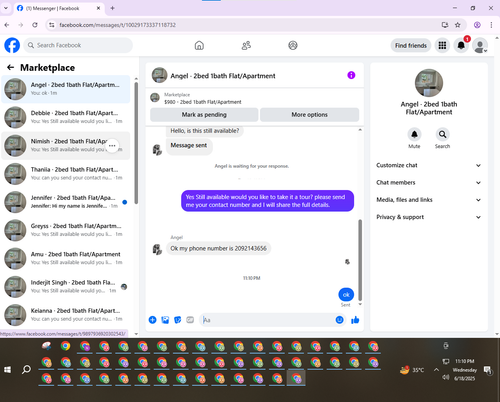Open the account profile menu
The image size is (500, 402).
click(x=480, y=46)
